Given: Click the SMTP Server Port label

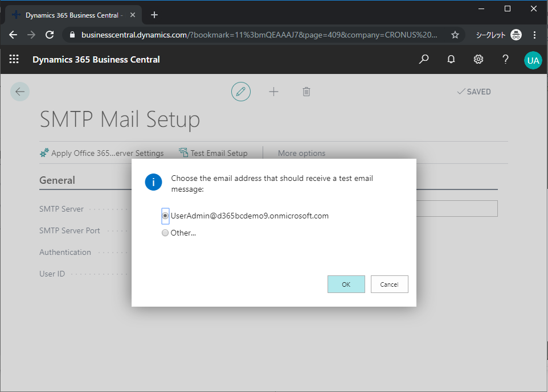Looking at the screenshot, I should click(69, 230).
